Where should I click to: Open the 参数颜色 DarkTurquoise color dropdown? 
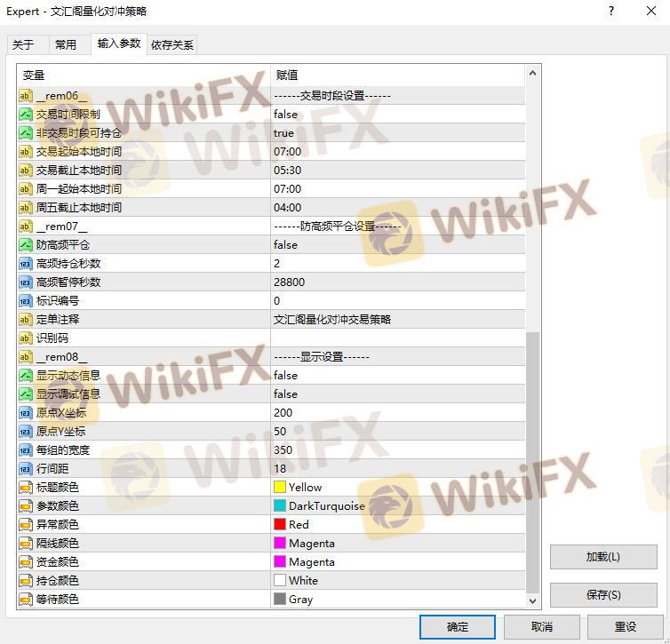coord(326,506)
